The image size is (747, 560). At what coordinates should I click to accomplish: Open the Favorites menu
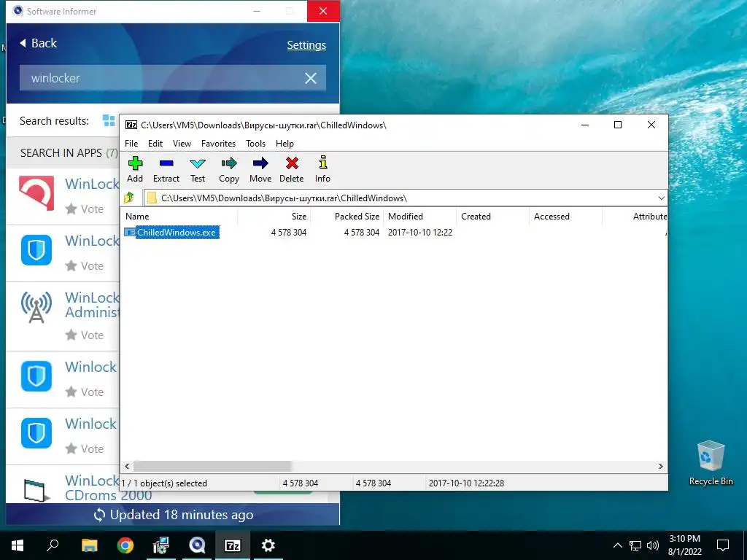pos(218,144)
